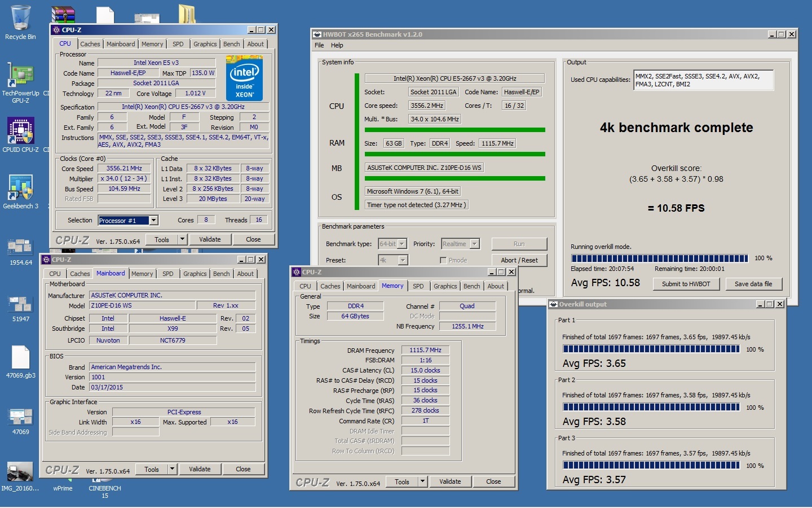Click the greyed Run button
Viewport: 812px width, 508px height.
tap(519, 244)
